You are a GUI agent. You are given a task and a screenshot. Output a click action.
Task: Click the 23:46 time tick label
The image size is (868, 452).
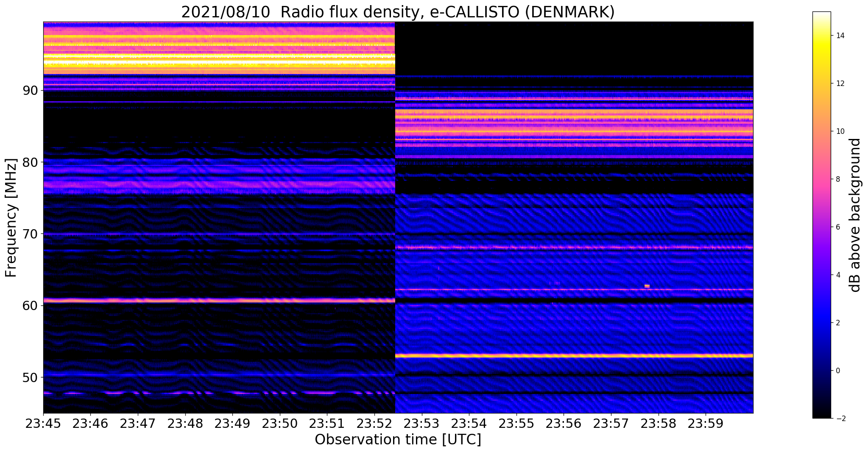[x=90, y=424]
